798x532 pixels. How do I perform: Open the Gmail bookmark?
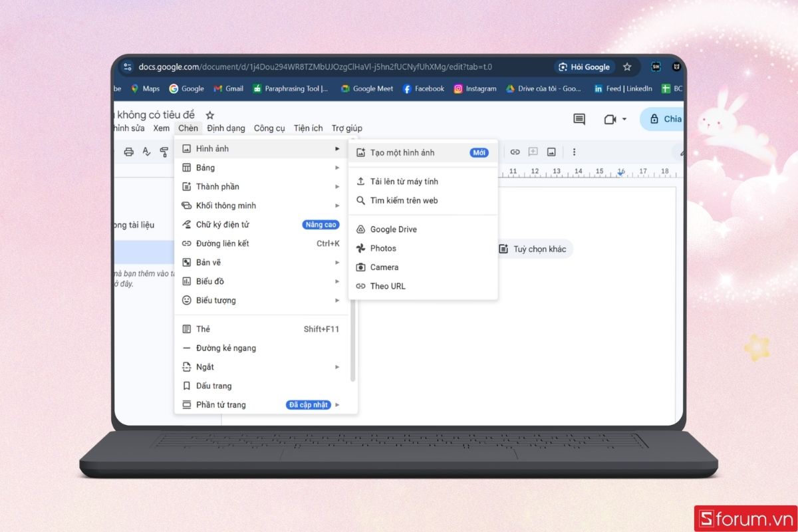coord(228,88)
